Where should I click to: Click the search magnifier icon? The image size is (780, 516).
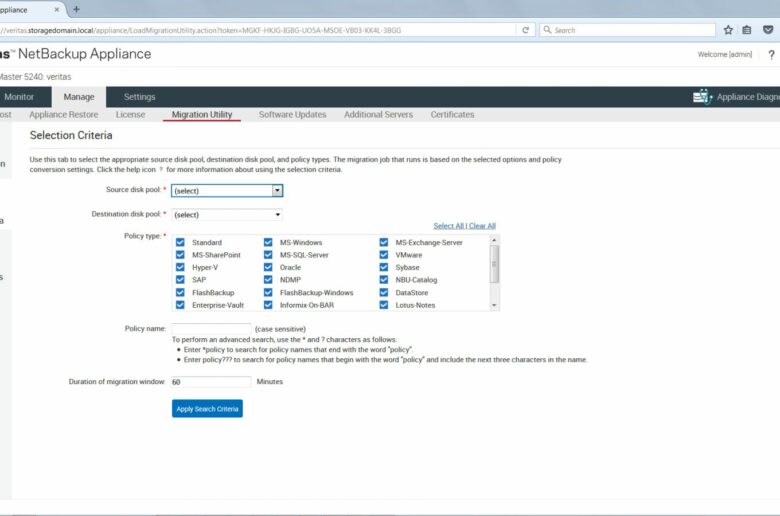click(547, 30)
